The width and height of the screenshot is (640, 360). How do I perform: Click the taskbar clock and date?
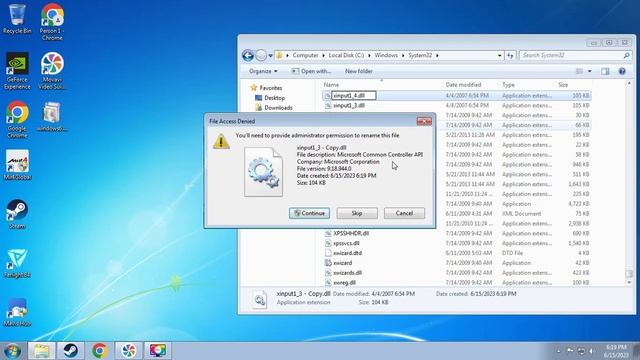click(616, 351)
